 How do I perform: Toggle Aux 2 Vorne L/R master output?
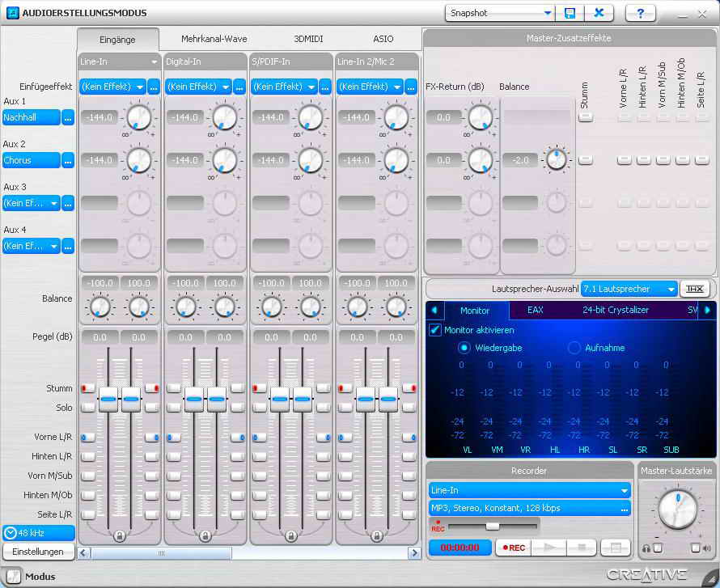click(x=624, y=160)
